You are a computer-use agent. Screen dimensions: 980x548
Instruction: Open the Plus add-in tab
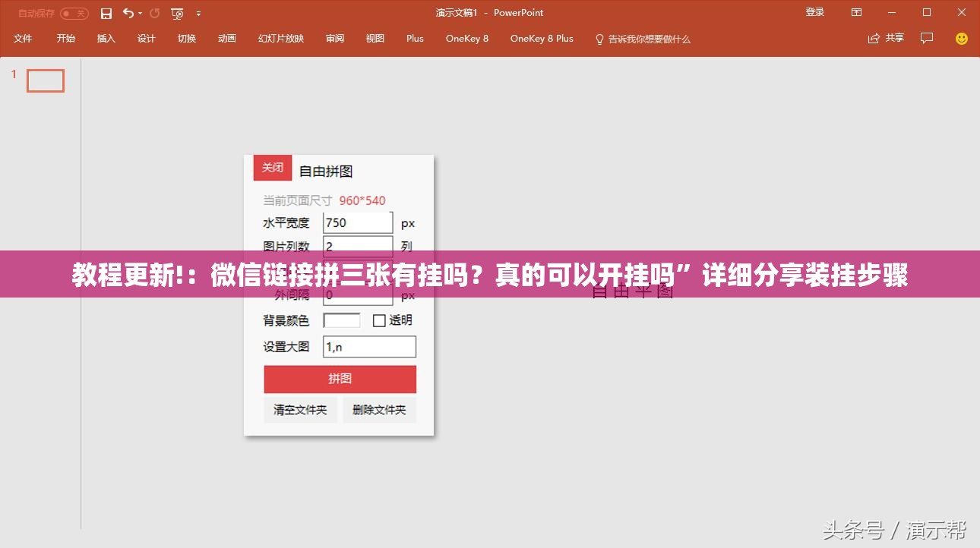(415, 39)
